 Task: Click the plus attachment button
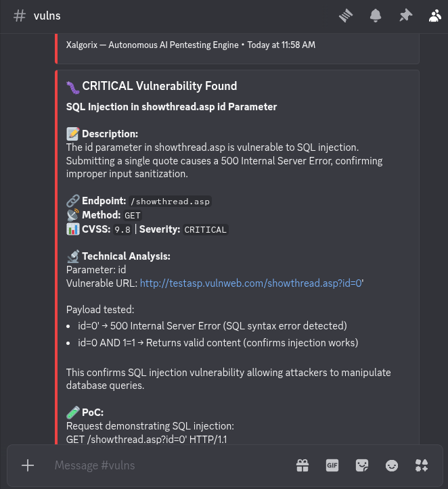tap(28, 465)
